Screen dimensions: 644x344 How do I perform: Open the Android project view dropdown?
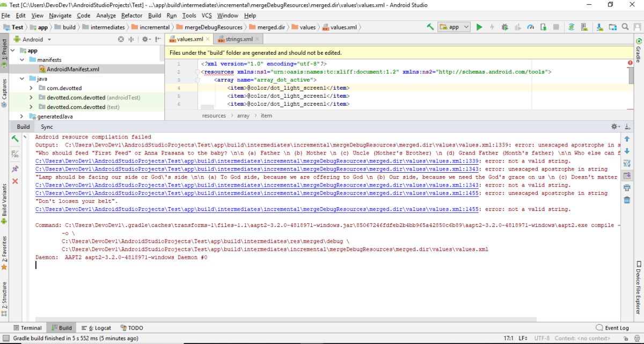coord(32,39)
